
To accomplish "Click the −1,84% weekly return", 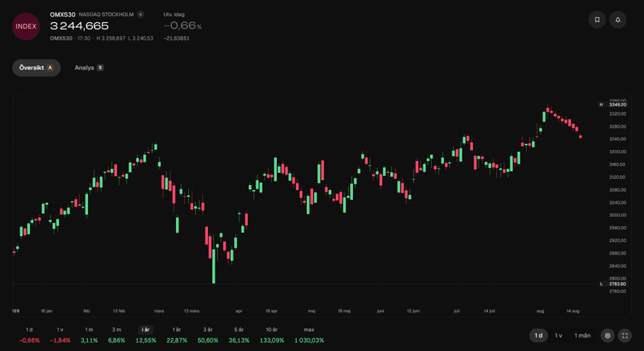I will point(60,340).
